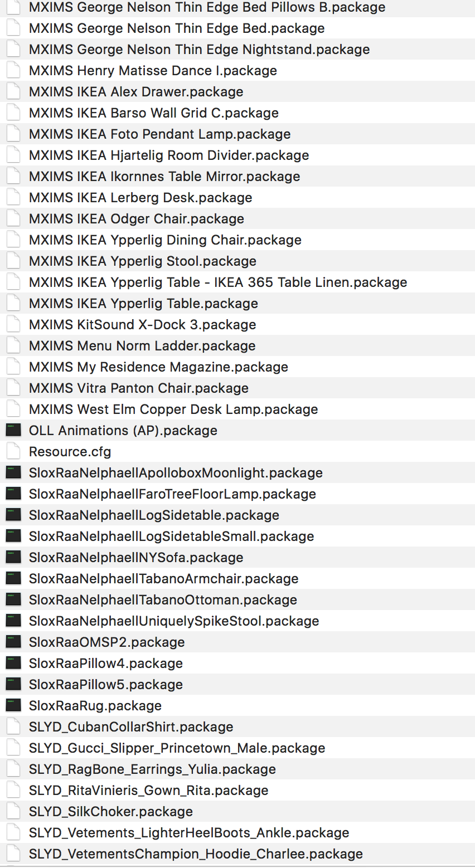This screenshot has height=868, width=475.
Task: Click the dark icon beside SloxRaaNelphaellNYSofa.package
Action: click(x=13, y=557)
